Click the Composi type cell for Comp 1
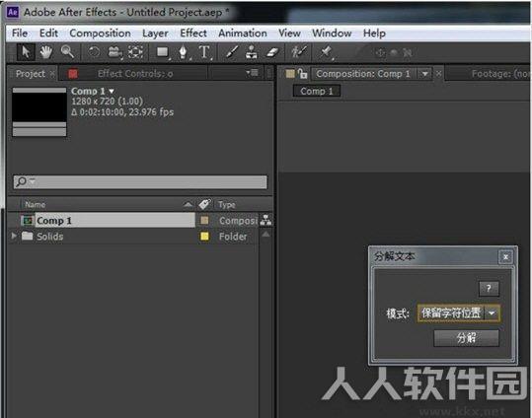This screenshot has width=532, height=418. point(238,221)
